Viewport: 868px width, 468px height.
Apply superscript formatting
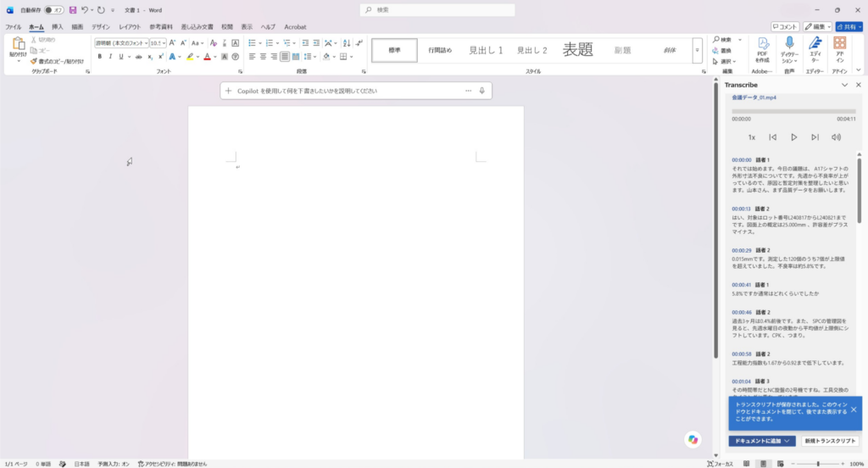[160, 57]
